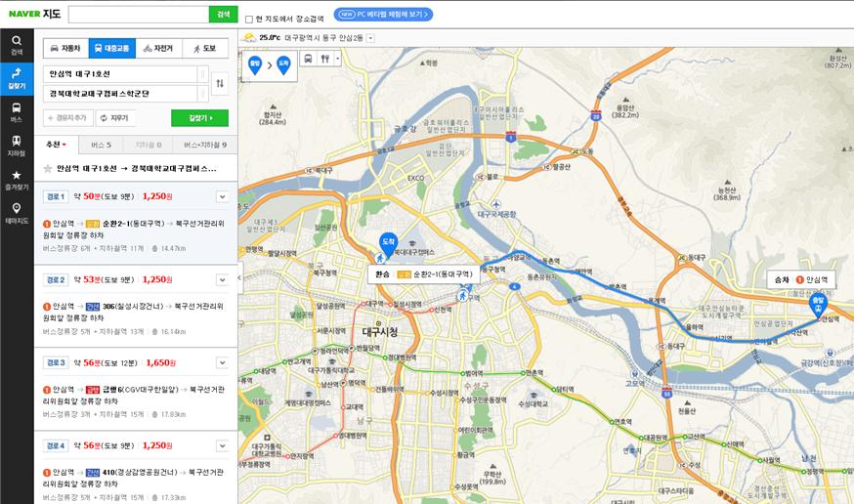The image size is (854, 504).
Task: Open 즐겨찾기 favorites star in sidebar
Action: [x=17, y=179]
